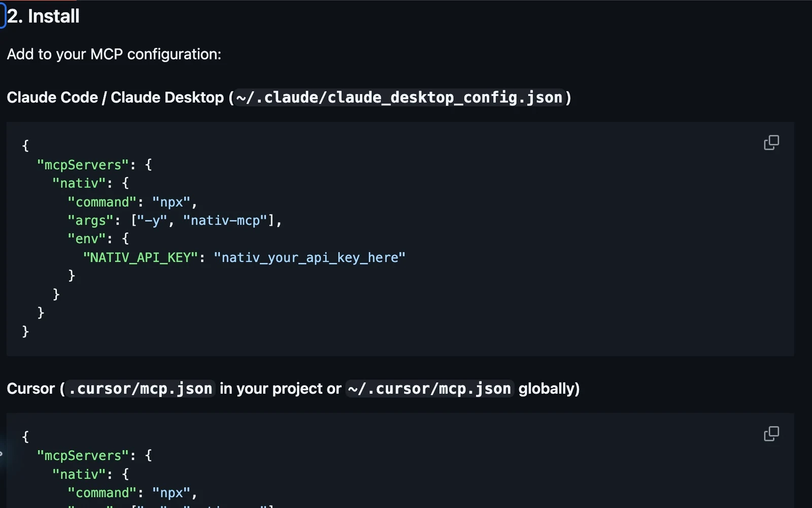This screenshot has width=812, height=508.
Task: Click the "command" key in the Cursor block
Action: tap(102, 493)
